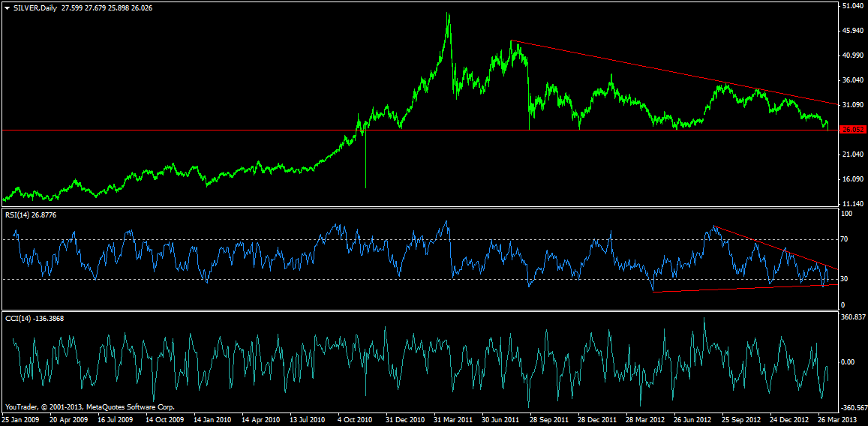This screenshot has width=868, height=426.
Task: Open the dropdown arrow beside SILVER,Daily
Action: [8, 7]
